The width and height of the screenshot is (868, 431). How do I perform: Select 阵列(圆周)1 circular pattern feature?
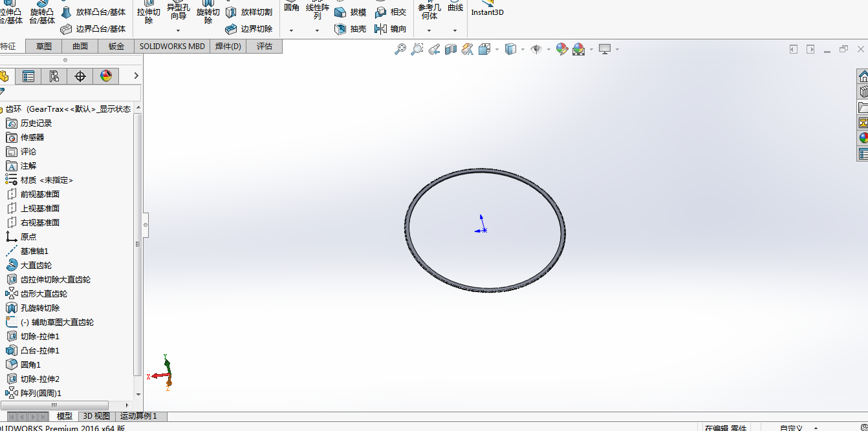click(x=34, y=394)
